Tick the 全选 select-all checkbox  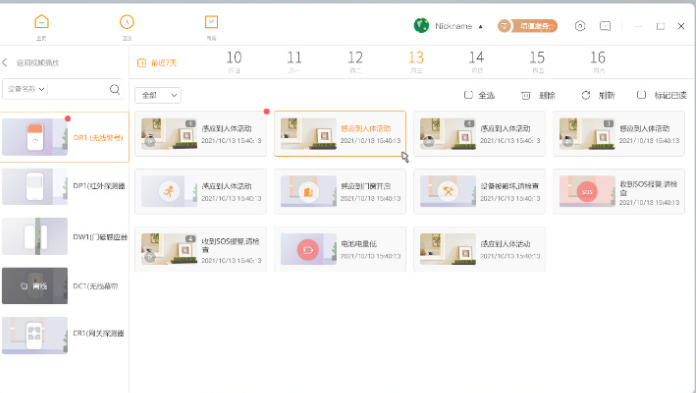tap(468, 95)
